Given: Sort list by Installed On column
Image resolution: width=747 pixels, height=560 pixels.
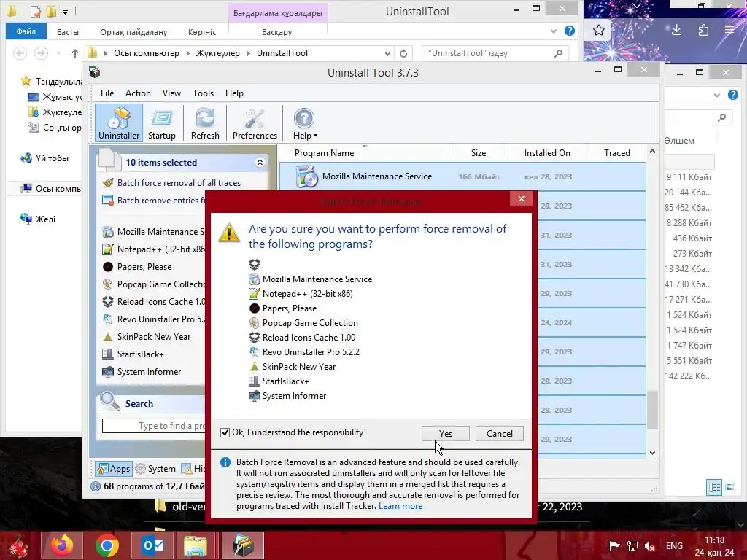Looking at the screenshot, I should pos(547,153).
